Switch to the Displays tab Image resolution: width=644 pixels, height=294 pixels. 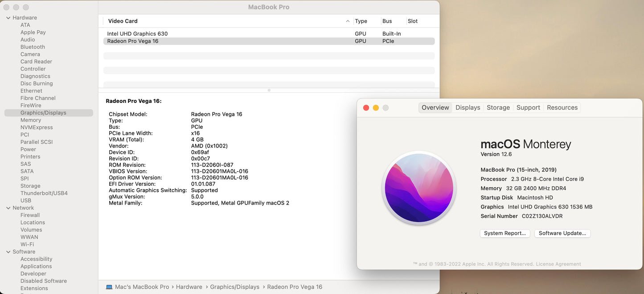click(468, 107)
